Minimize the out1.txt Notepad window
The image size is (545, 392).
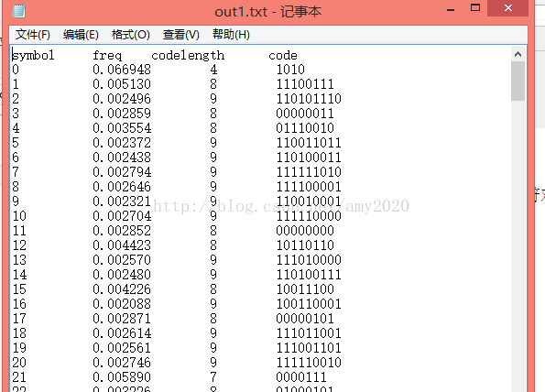451,10
